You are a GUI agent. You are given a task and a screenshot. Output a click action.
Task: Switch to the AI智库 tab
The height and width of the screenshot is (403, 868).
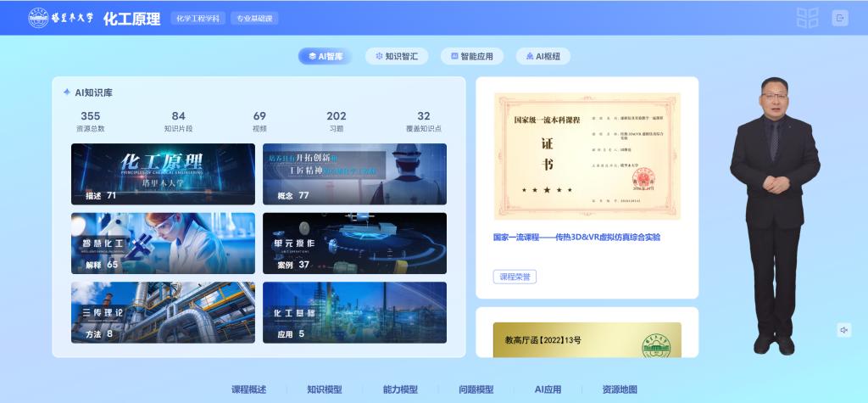[325, 56]
